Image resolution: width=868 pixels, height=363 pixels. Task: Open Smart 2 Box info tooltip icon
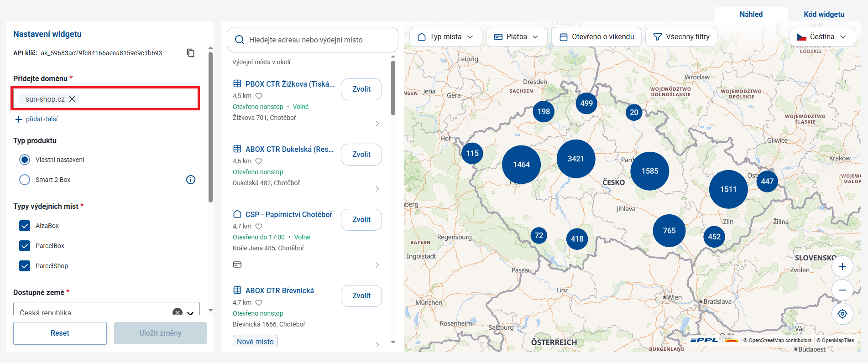pyautogui.click(x=191, y=180)
